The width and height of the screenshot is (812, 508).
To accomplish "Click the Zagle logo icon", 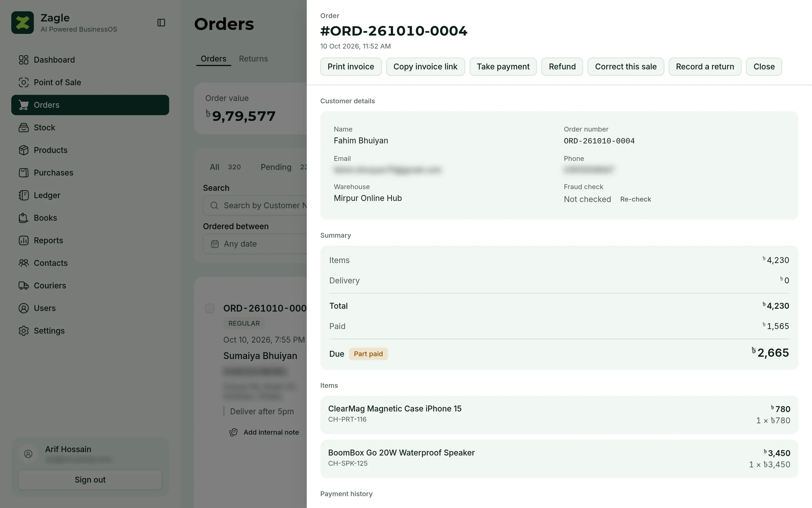I will pos(23,23).
